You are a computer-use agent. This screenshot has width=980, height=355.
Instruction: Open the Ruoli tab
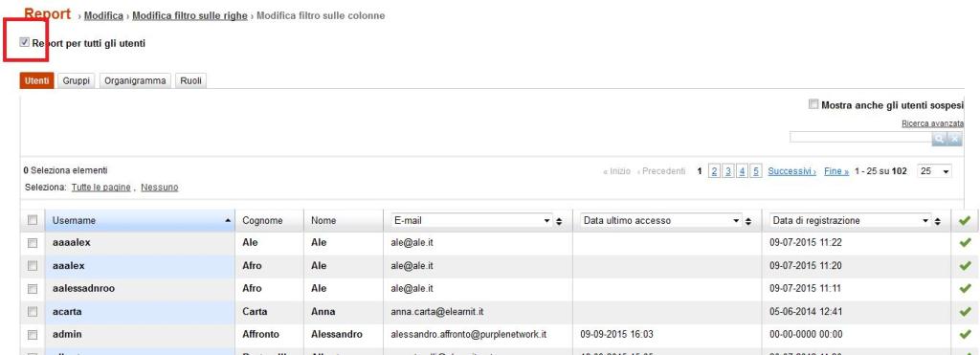click(x=190, y=80)
